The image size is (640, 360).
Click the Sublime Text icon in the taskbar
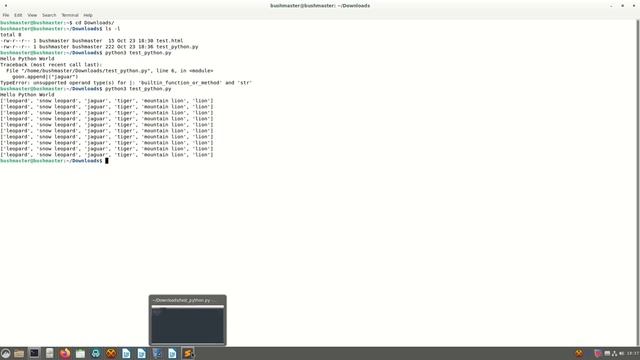tap(188, 353)
